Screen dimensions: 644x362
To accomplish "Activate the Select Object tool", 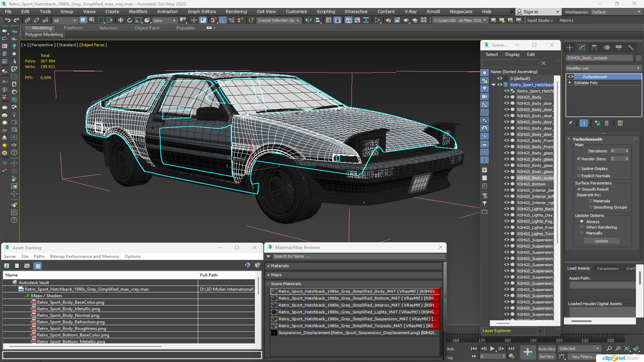I will (83, 20).
